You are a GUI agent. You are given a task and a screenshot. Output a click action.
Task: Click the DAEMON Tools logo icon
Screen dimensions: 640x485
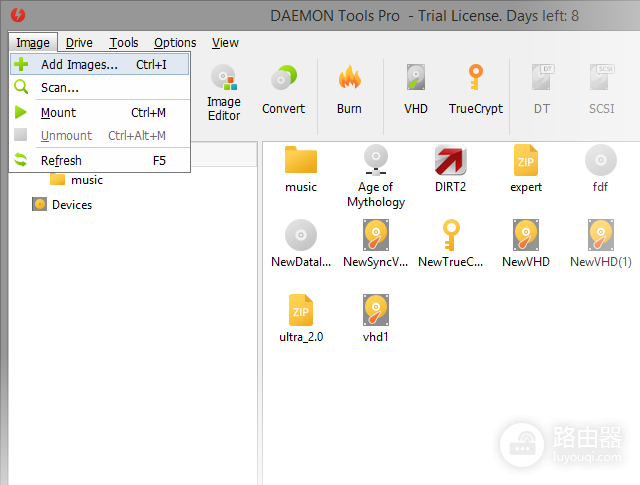point(18,15)
